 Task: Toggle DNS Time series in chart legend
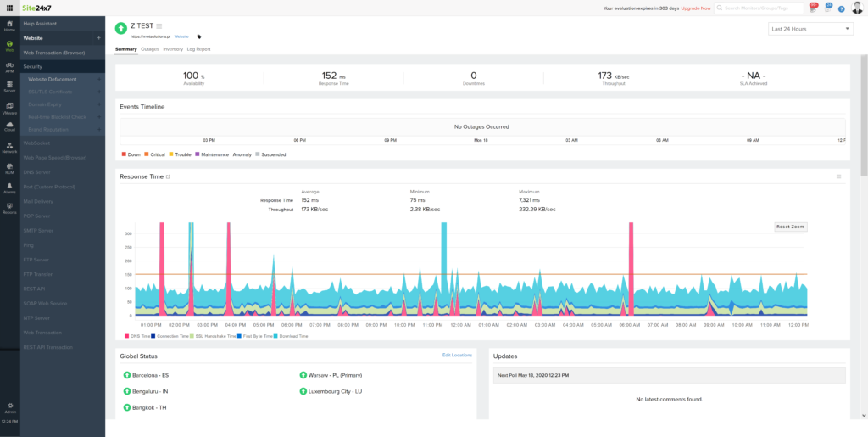click(x=138, y=336)
